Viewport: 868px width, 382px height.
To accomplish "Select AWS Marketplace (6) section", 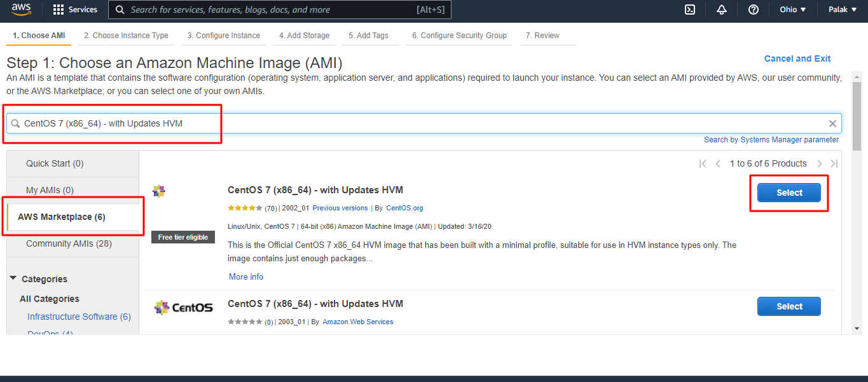I will pos(62,217).
